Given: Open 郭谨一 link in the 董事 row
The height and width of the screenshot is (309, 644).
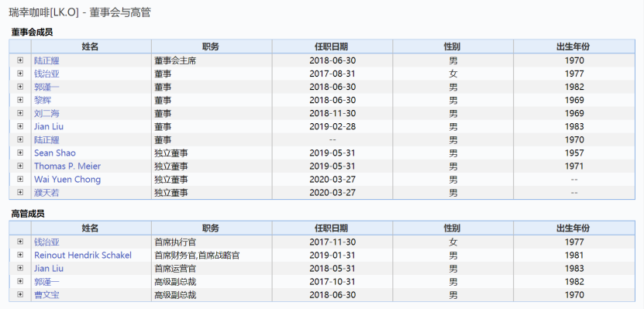Looking at the screenshot, I should [x=46, y=87].
